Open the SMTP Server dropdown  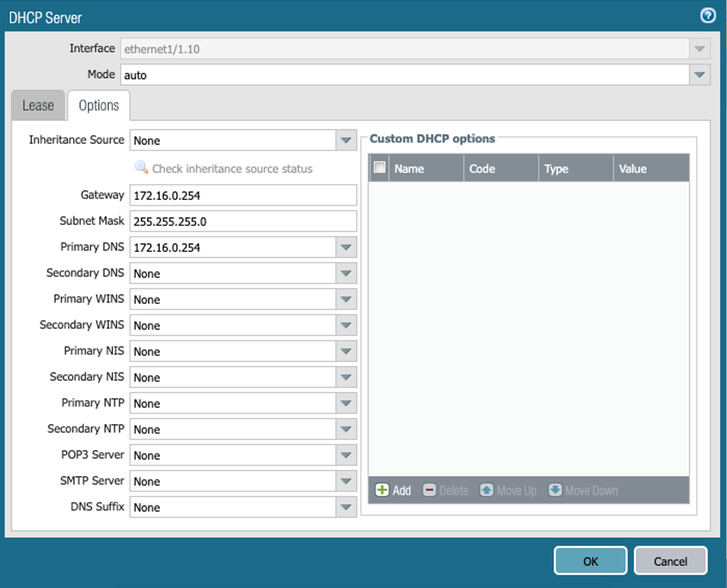pyautogui.click(x=345, y=481)
